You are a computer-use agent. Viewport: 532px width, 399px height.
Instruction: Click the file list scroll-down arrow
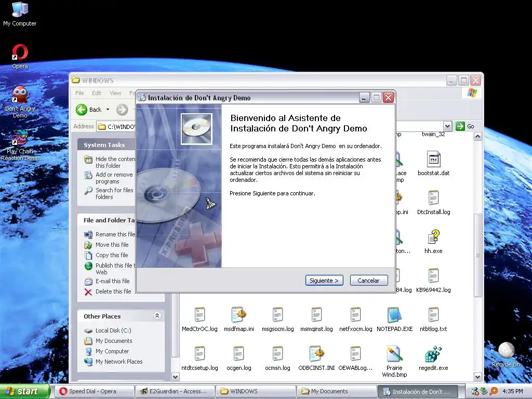pyautogui.click(x=478, y=377)
